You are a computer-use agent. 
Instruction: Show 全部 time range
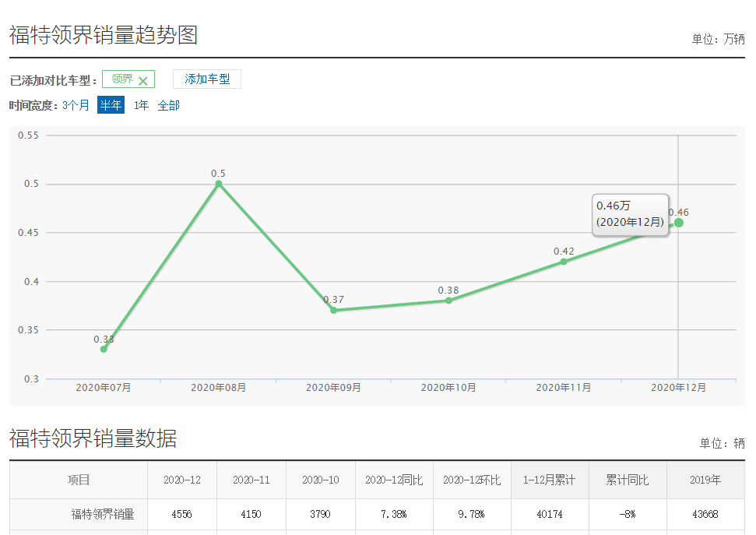coord(169,105)
